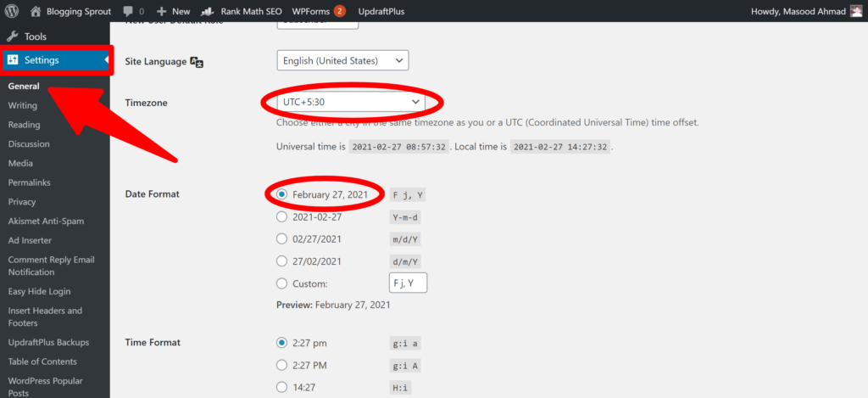Click the WordPress logo icon
Viewport: 868px width, 398px height.
click(x=12, y=10)
